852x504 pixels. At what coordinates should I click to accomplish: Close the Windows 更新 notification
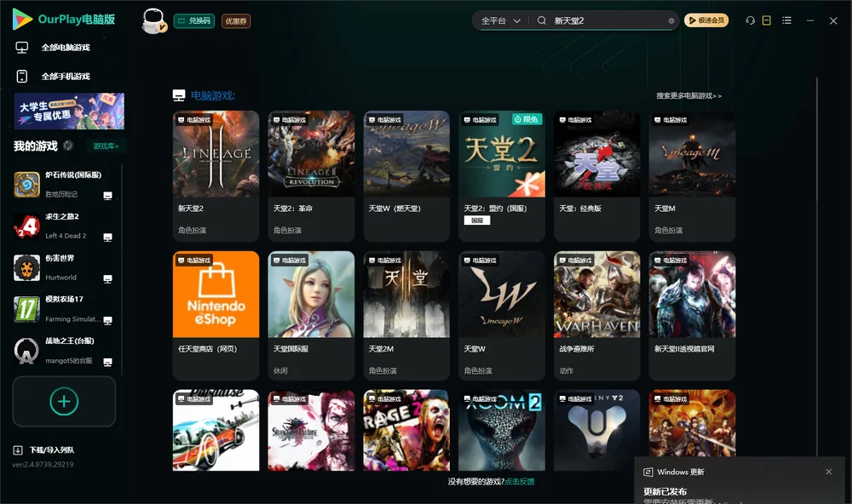tap(829, 472)
